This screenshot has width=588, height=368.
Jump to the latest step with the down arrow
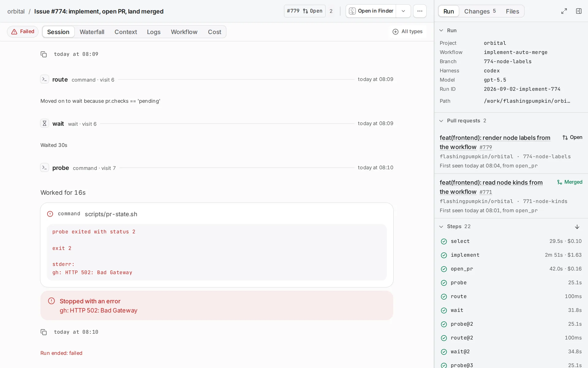577,227
